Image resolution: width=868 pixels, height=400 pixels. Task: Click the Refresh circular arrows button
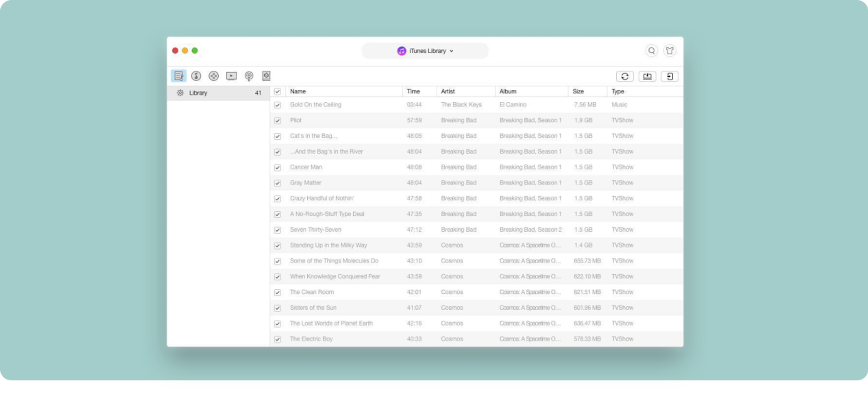point(625,76)
